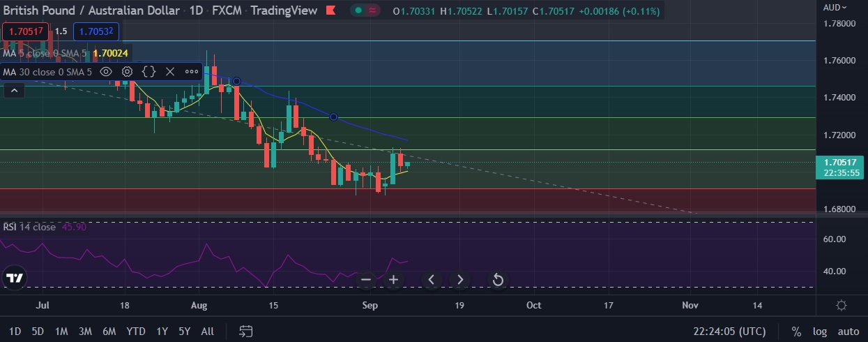Viewport: 868px width, 342px height.
Task: Toggle auto scale mode
Action: coord(848,332)
